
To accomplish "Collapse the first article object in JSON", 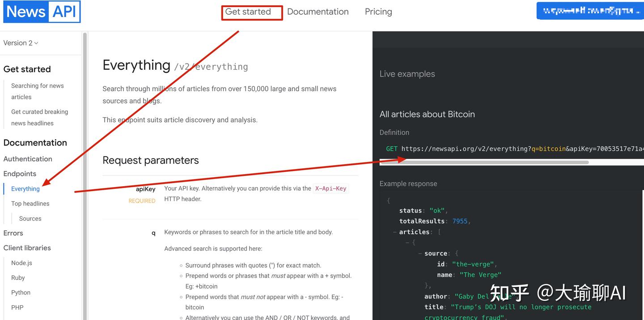I will 407,243.
